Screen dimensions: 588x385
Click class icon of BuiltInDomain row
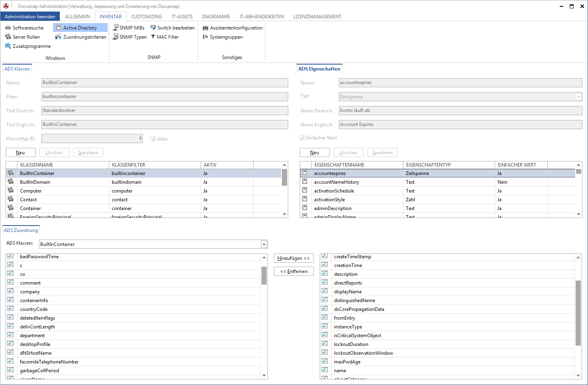11,182
